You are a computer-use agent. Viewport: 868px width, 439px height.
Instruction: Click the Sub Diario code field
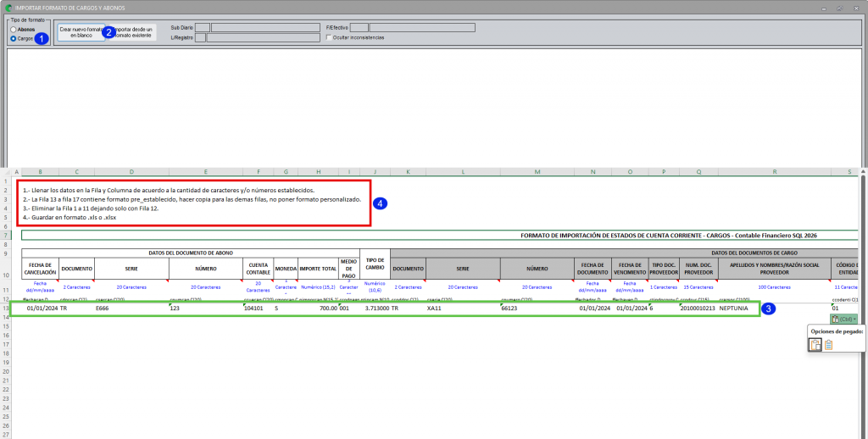point(203,28)
